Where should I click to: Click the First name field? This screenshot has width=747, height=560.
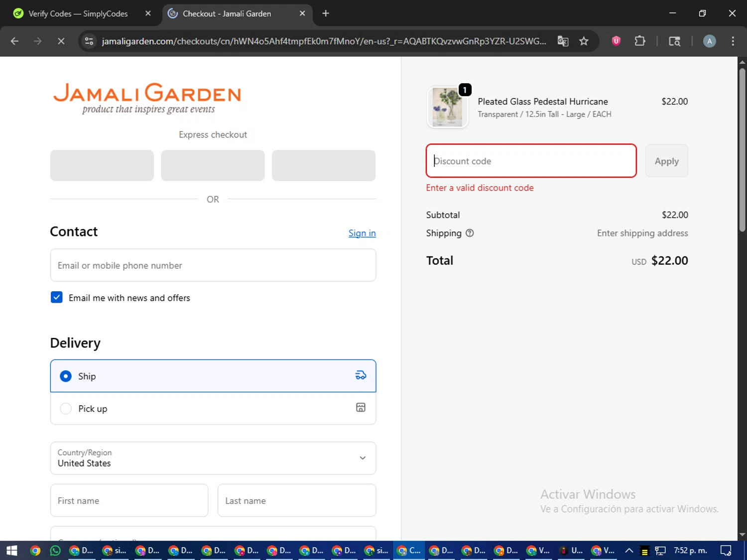(129, 500)
